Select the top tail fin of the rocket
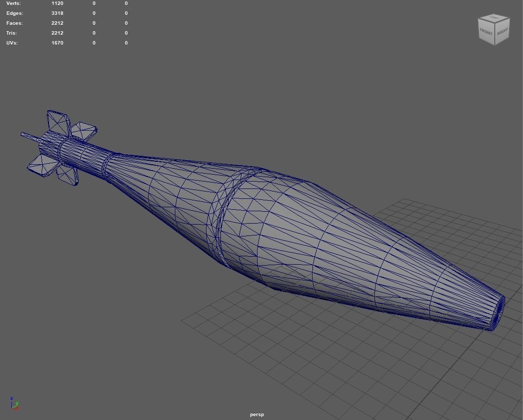 pos(59,123)
